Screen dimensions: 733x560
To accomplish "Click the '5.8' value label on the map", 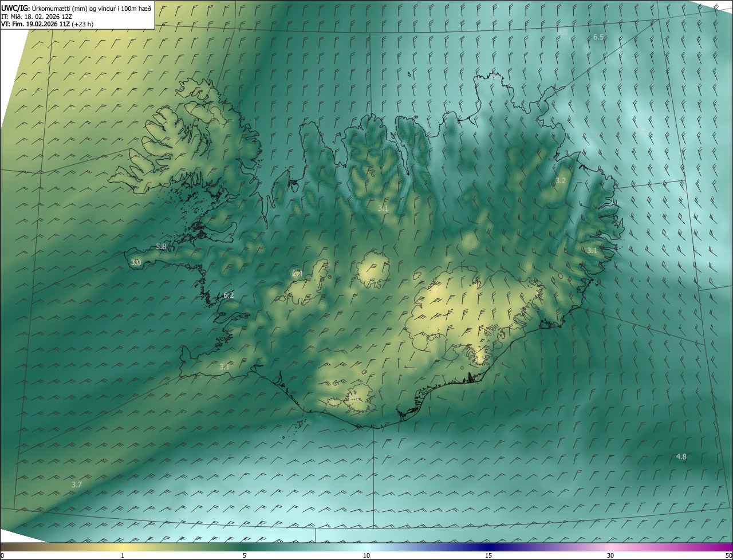I will point(161,247).
